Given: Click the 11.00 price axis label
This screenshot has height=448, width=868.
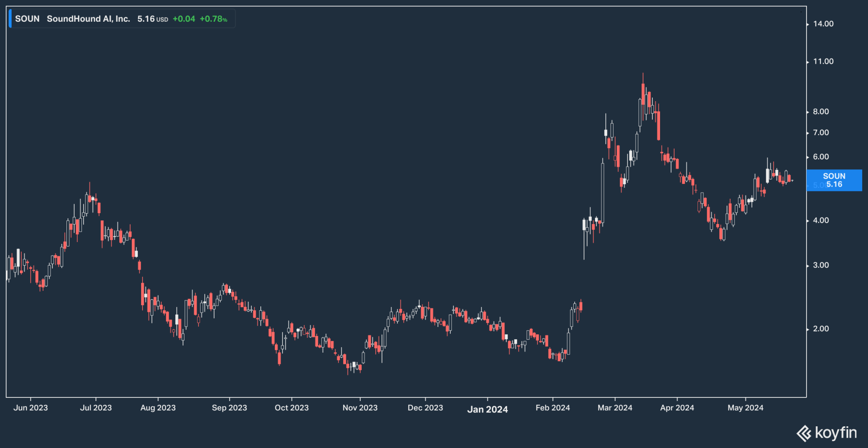Looking at the screenshot, I should (823, 61).
